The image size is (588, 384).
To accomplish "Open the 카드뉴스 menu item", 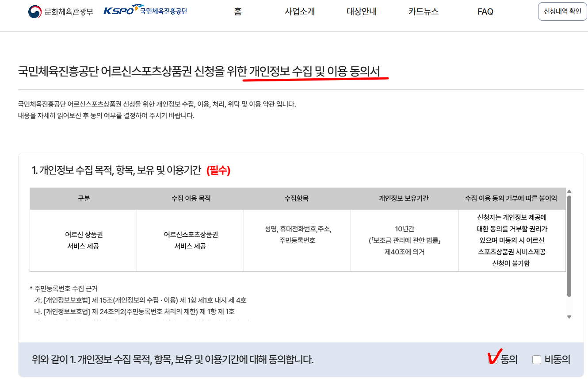I will coord(424,12).
